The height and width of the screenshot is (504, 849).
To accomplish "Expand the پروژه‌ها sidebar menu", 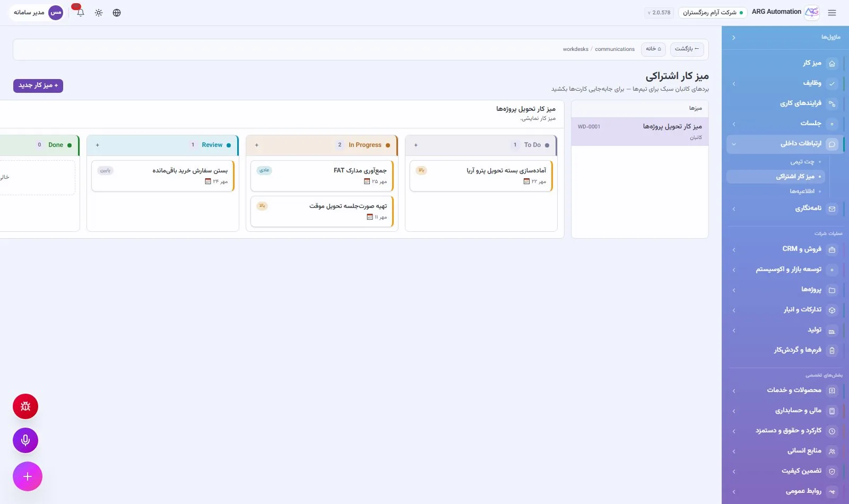I will (785, 290).
